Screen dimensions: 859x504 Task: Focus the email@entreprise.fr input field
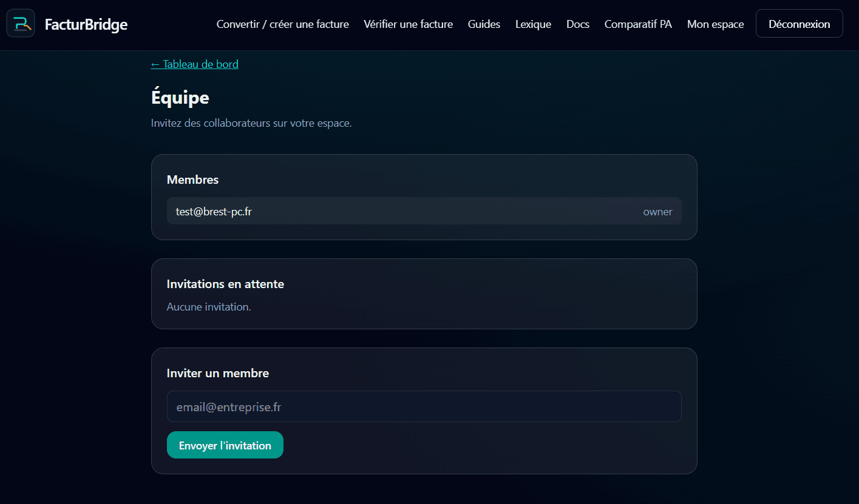[424, 406]
